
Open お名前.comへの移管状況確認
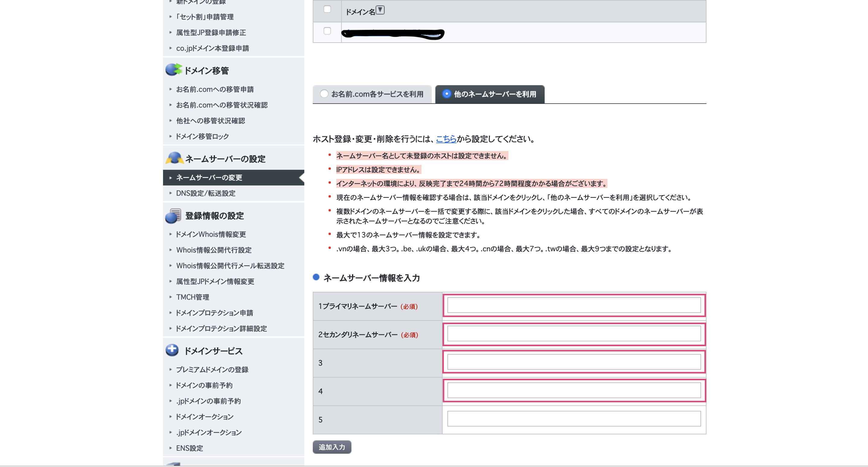(222, 105)
